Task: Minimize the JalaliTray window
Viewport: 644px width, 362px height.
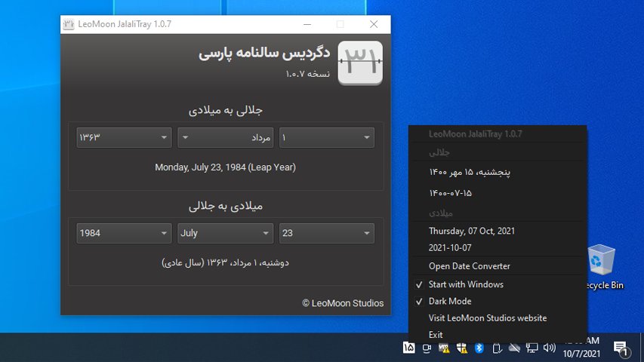Action: click(x=307, y=24)
